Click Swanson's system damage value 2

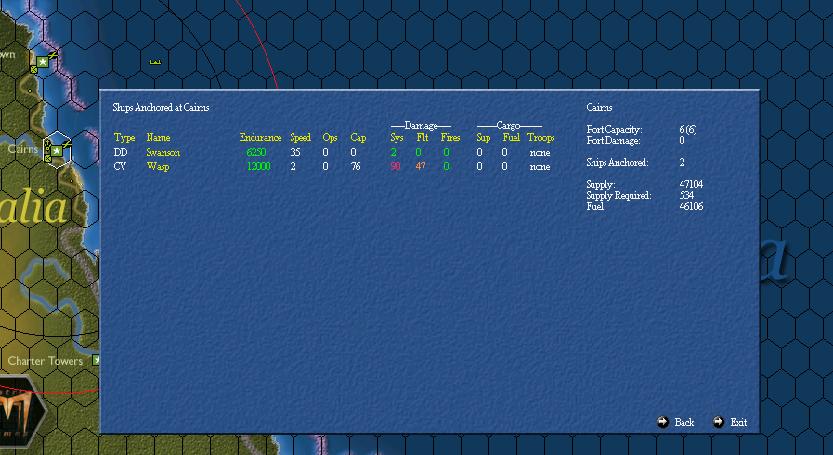point(394,153)
